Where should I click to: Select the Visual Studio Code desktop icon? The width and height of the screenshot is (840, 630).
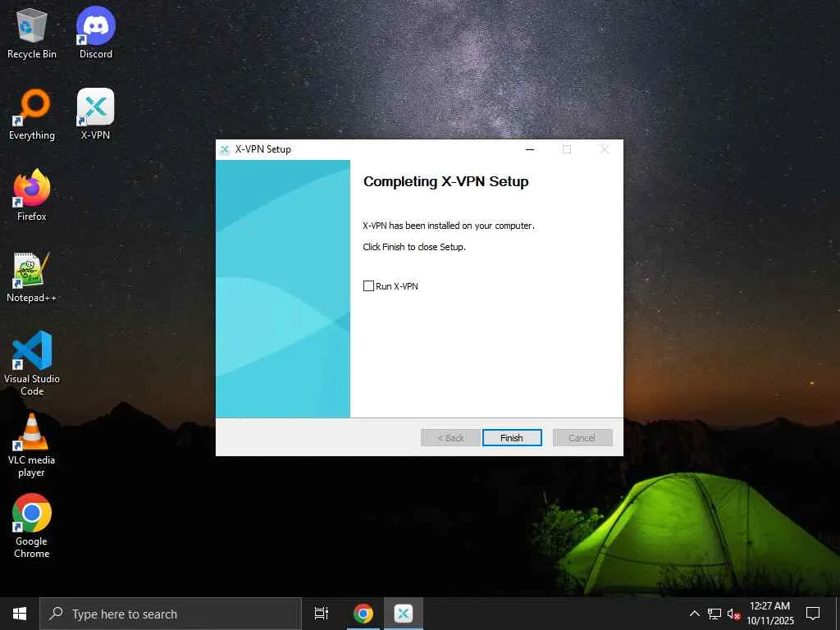click(x=32, y=363)
